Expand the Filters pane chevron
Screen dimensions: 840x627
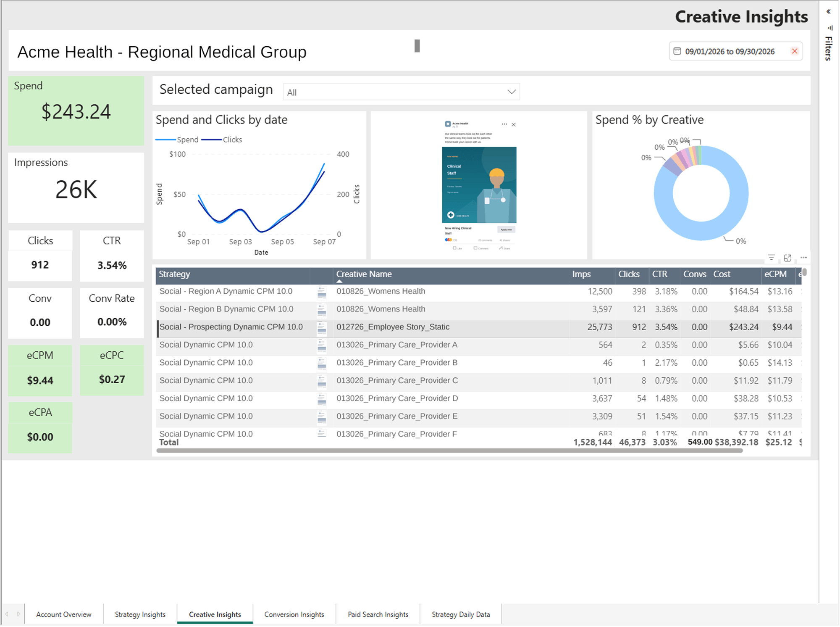click(x=828, y=12)
